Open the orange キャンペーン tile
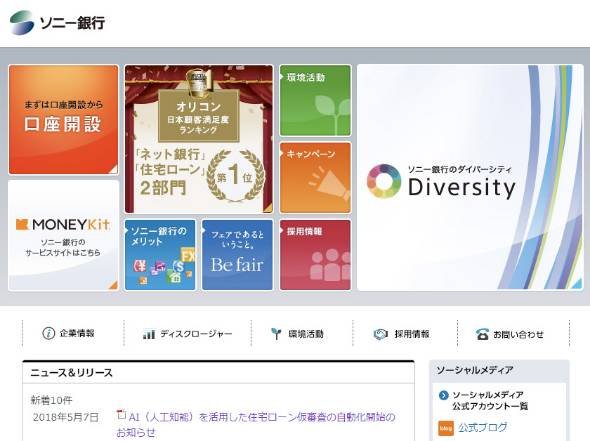Screen dimensions: 590x441 pyautogui.click(x=315, y=178)
